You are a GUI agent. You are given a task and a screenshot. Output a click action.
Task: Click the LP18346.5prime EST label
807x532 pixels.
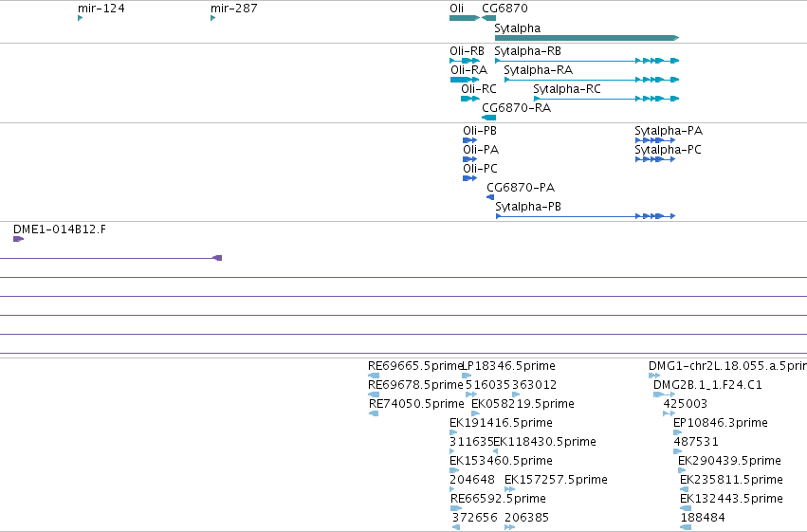coord(509,366)
